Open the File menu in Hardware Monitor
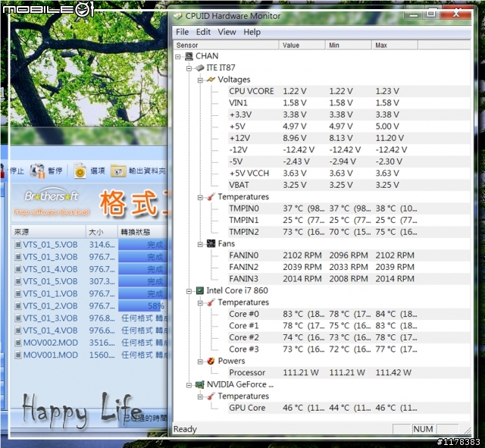 182,32
